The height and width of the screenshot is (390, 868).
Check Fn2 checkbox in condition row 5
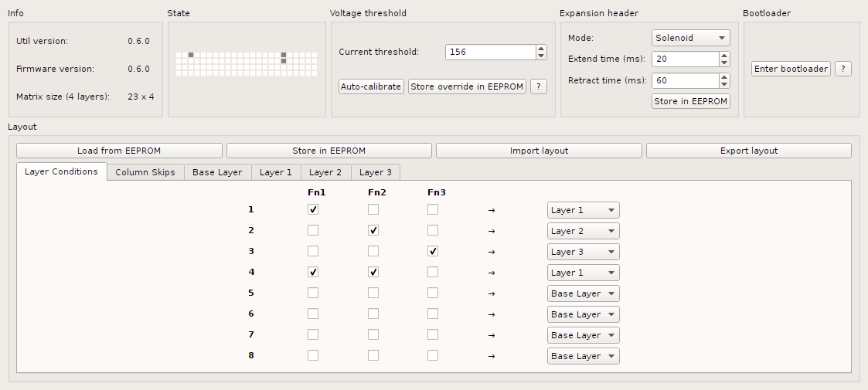(x=373, y=293)
